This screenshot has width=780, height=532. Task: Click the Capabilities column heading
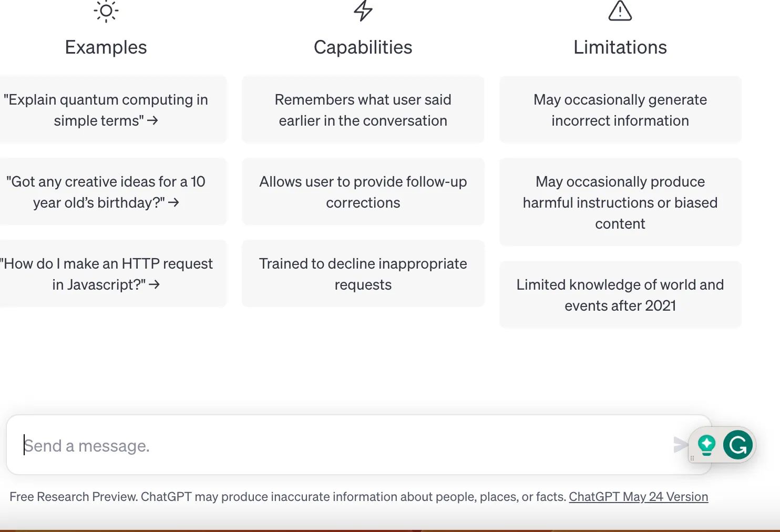pos(363,47)
